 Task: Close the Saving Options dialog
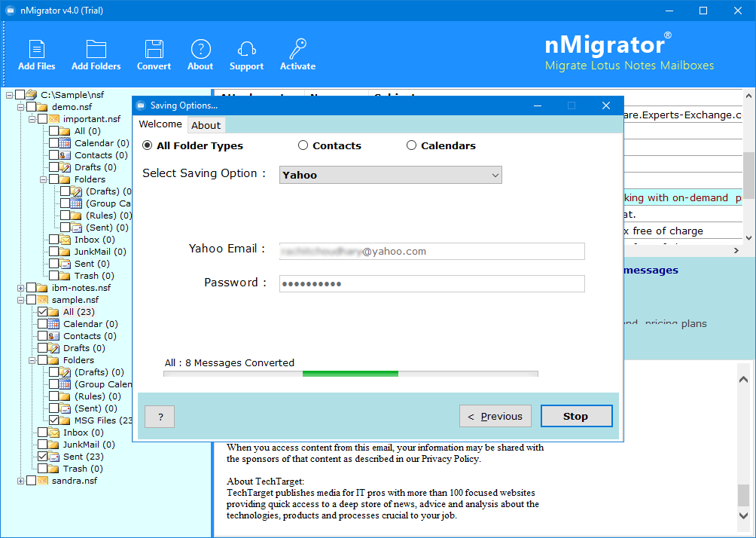coord(606,105)
